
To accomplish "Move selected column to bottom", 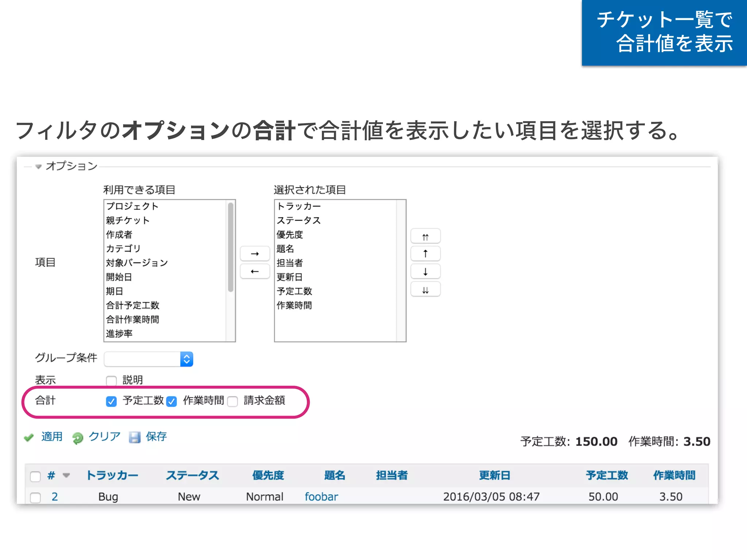I will (425, 289).
